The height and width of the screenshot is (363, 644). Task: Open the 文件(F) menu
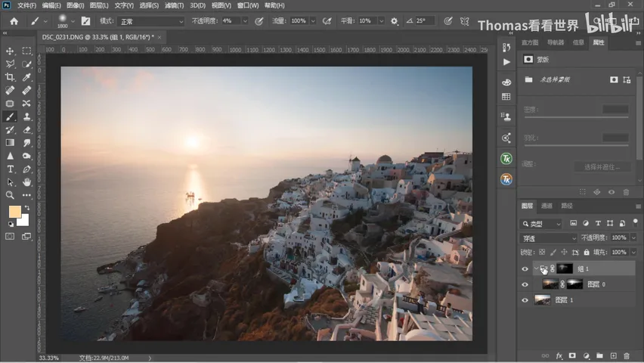click(26, 5)
